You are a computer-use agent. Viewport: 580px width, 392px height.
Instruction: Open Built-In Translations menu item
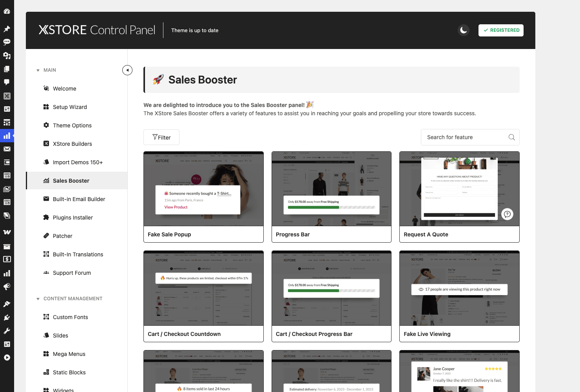click(77, 254)
